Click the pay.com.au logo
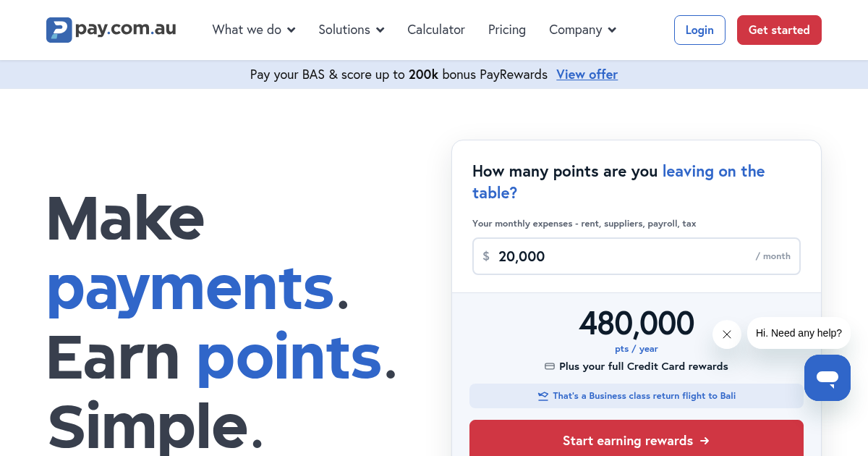Screen dimensions: 868x456 tap(111, 30)
